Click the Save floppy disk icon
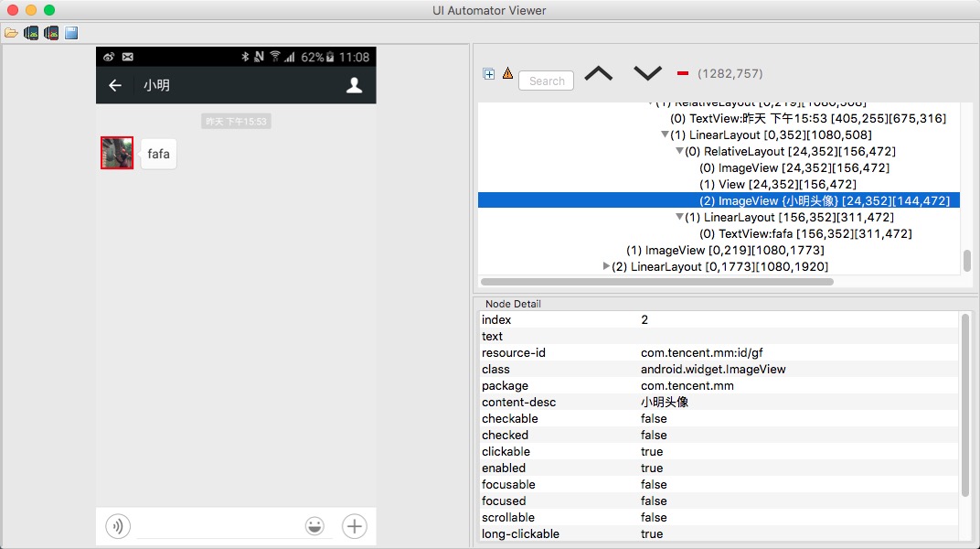Screen dimensions: 980x549 point(71,33)
